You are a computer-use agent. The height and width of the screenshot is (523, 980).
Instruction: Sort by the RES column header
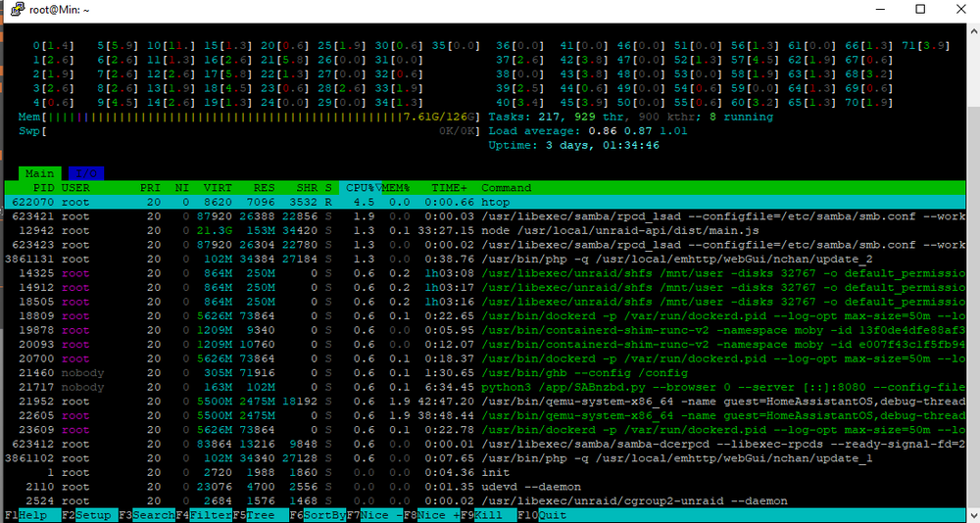point(265,187)
